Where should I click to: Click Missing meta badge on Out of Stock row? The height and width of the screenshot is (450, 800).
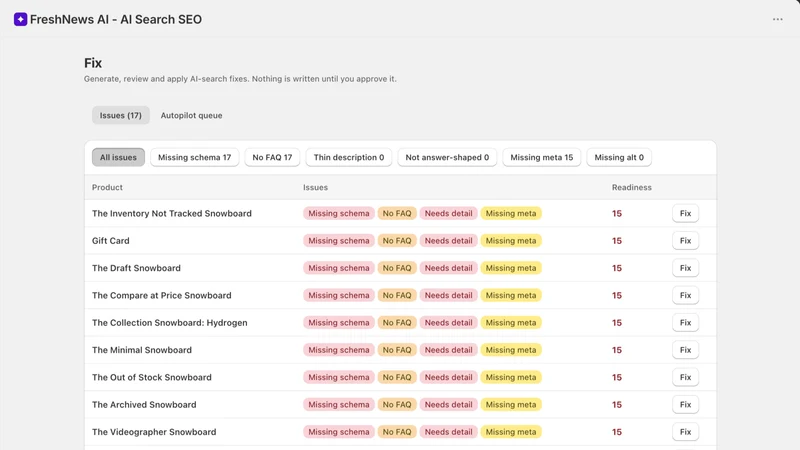pos(511,377)
